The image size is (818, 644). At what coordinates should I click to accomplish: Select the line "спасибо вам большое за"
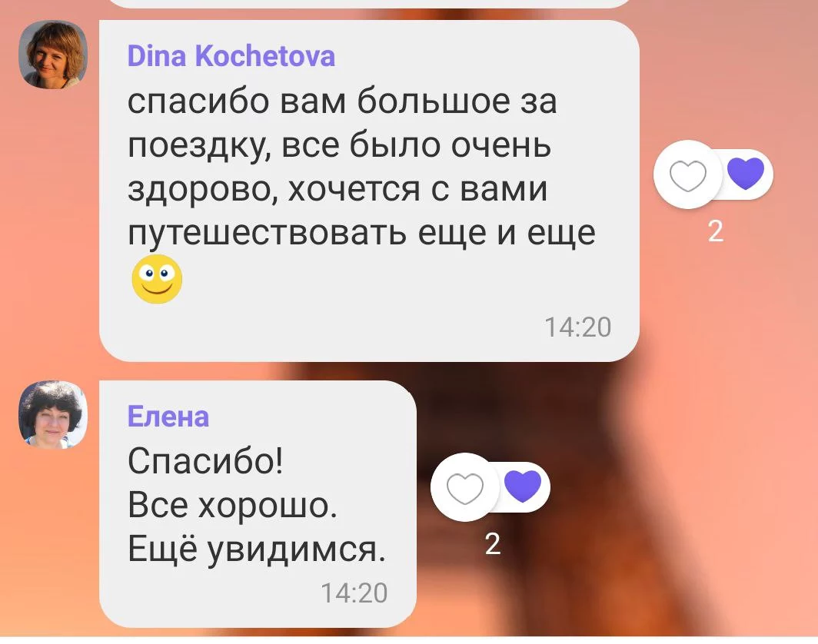342,101
